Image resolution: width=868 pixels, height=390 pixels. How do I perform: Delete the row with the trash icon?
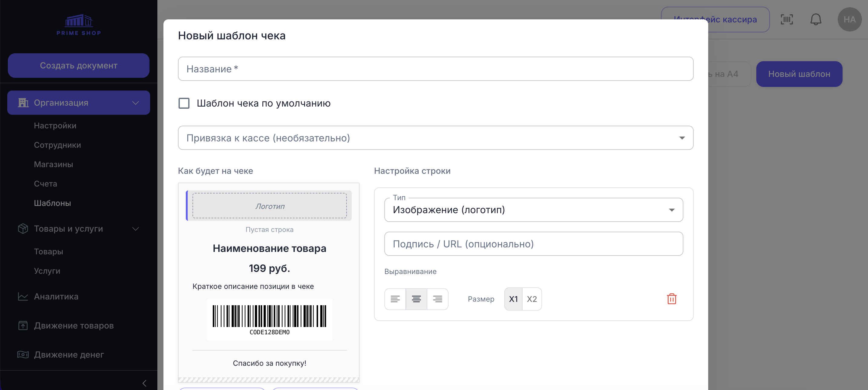point(672,299)
